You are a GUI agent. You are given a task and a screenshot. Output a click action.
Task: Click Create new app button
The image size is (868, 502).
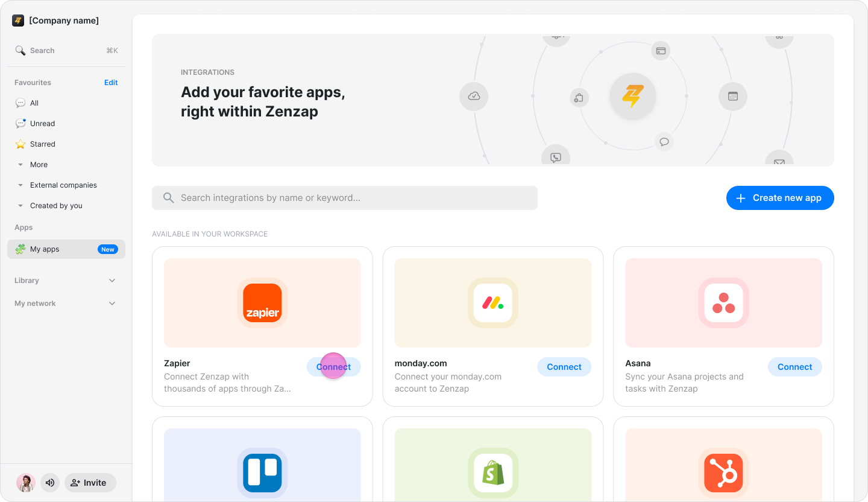click(780, 198)
